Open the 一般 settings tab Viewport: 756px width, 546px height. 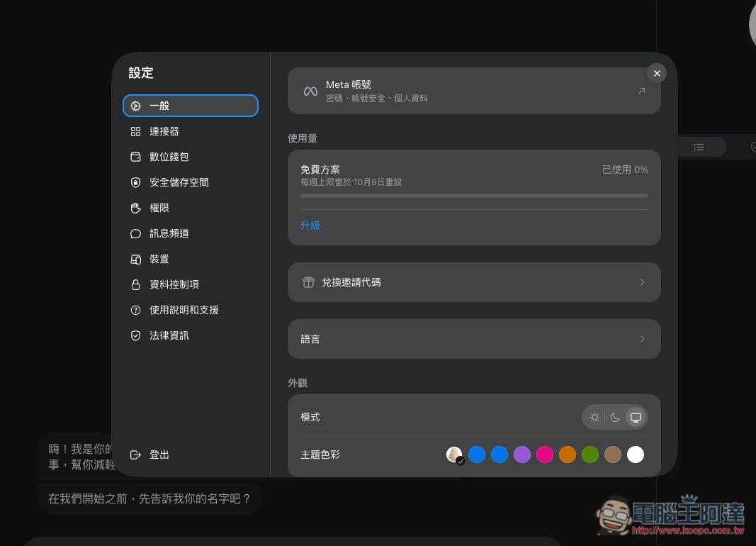click(191, 106)
